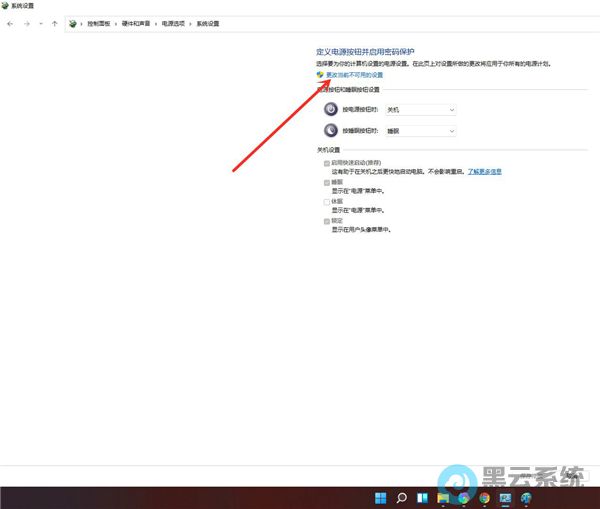
Task: Open File Explorer from taskbar
Action: pyautogui.click(x=442, y=497)
